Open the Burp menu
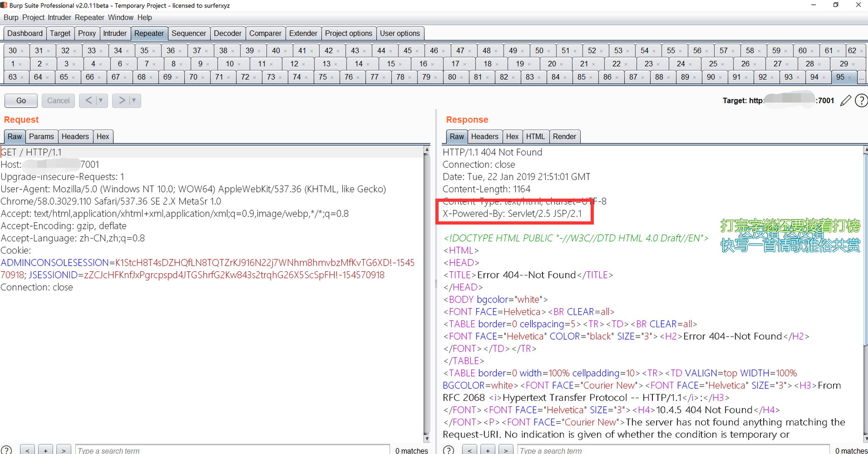The width and height of the screenshot is (868, 454). click(x=11, y=18)
